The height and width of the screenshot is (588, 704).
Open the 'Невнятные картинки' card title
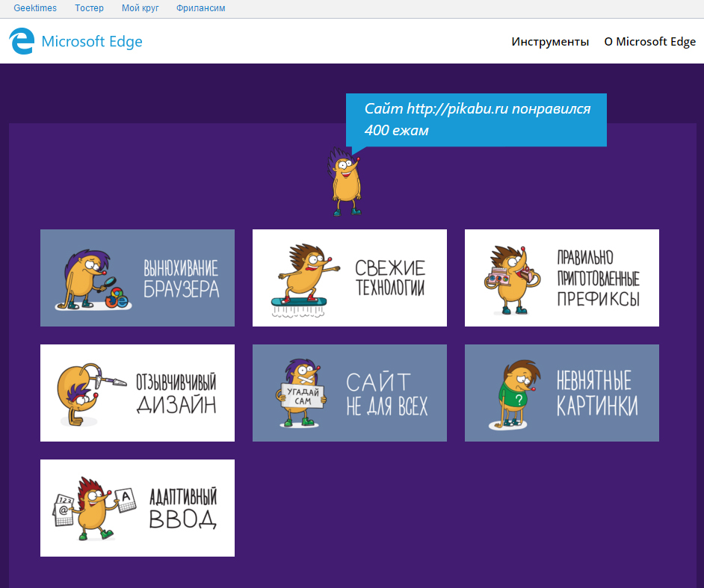coord(596,394)
